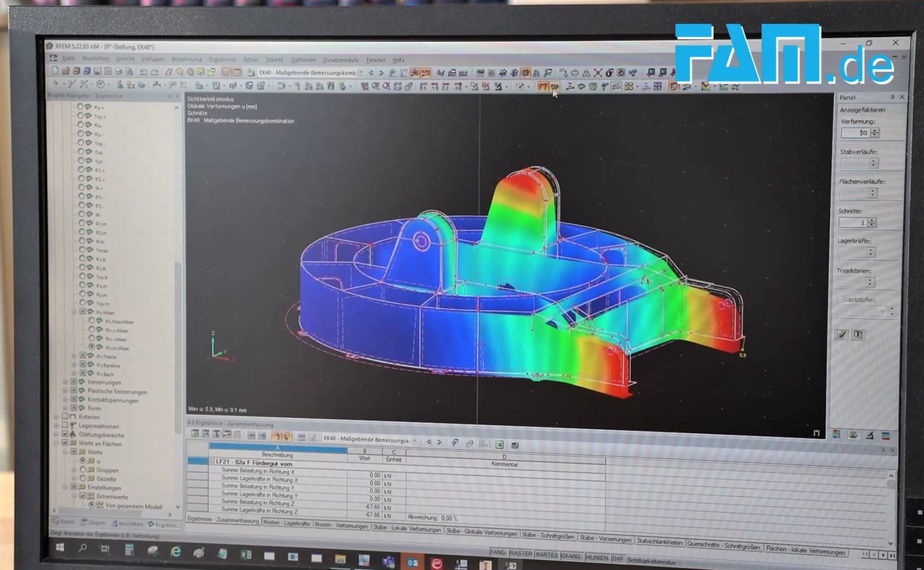Screen dimensions: 924x570
Task: Increase the Verformung value using the stepper
Action: (874, 131)
